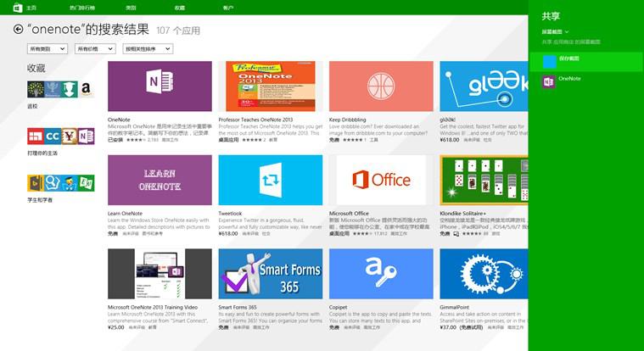Expand the 所有价格 price filter dropdown
The image size is (644, 351).
pyautogui.click(x=95, y=49)
